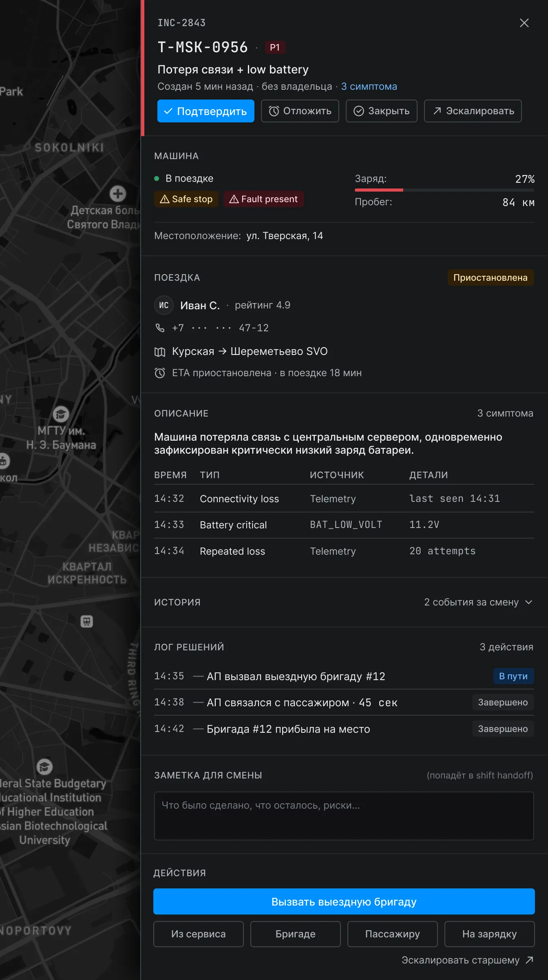Click the 84 км mileage value
Screen dimensions: 548x980
click(x=518, y=202)
